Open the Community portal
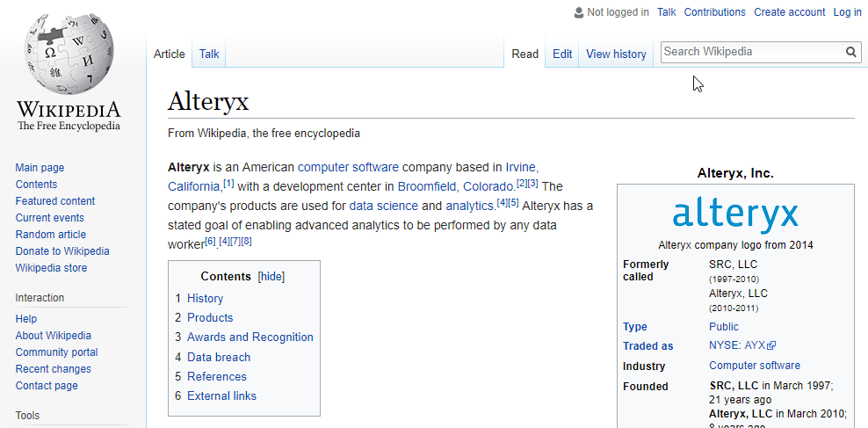 pyautogui.click(x=56, y=352)
